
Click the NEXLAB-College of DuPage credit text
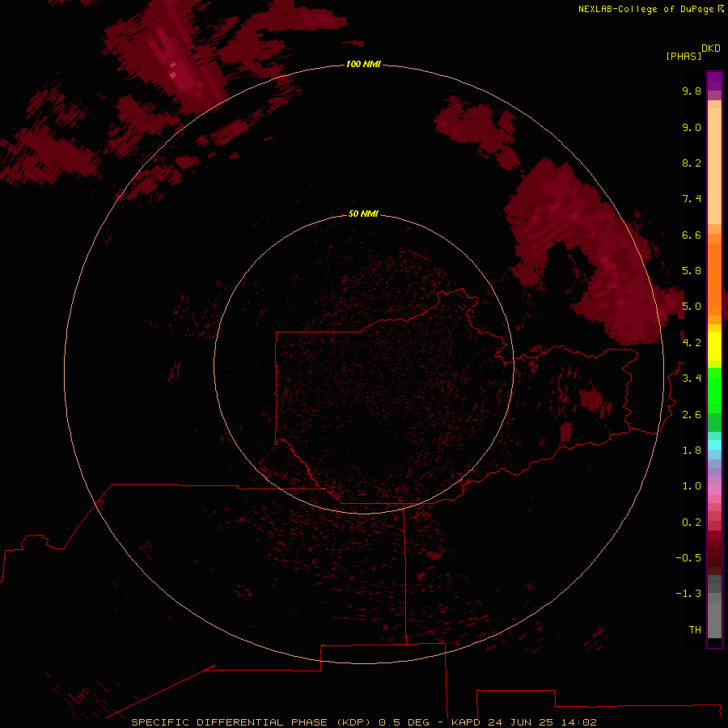point(645,9)
